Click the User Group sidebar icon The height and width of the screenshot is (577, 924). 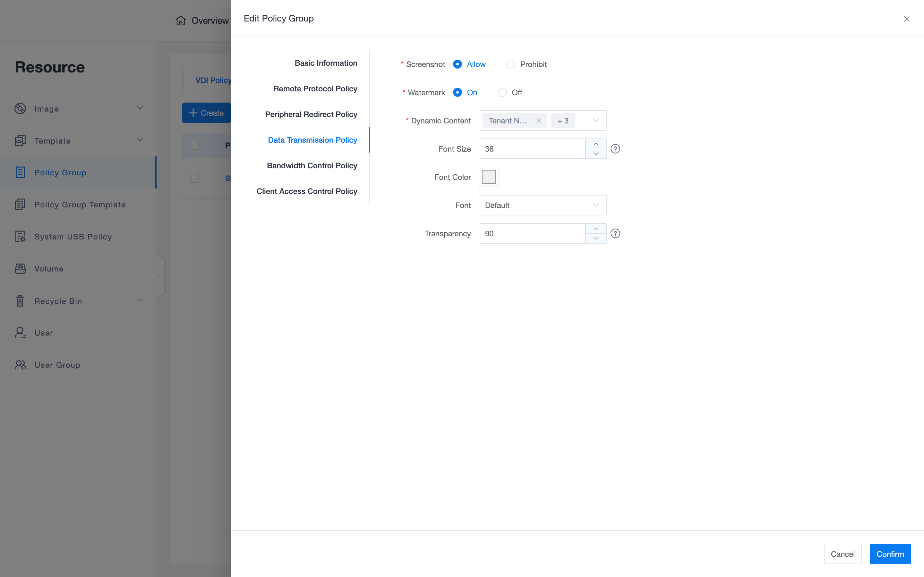(20, 365)
